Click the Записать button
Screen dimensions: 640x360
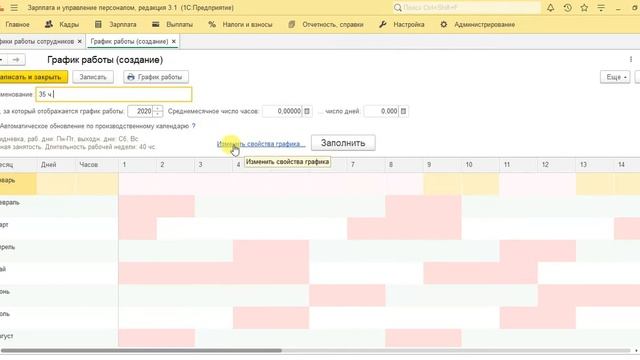(93, 77)
